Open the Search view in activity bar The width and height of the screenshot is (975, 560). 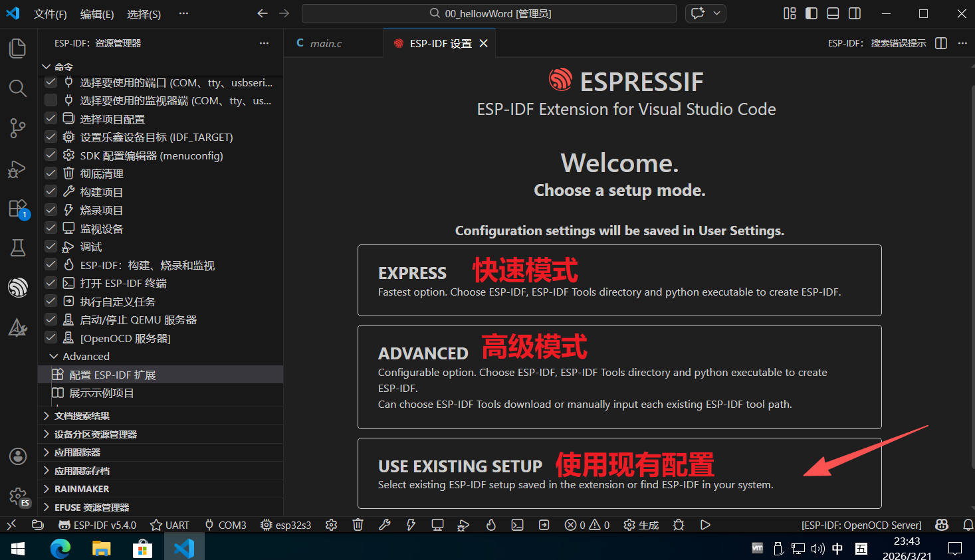coord(18,88)
